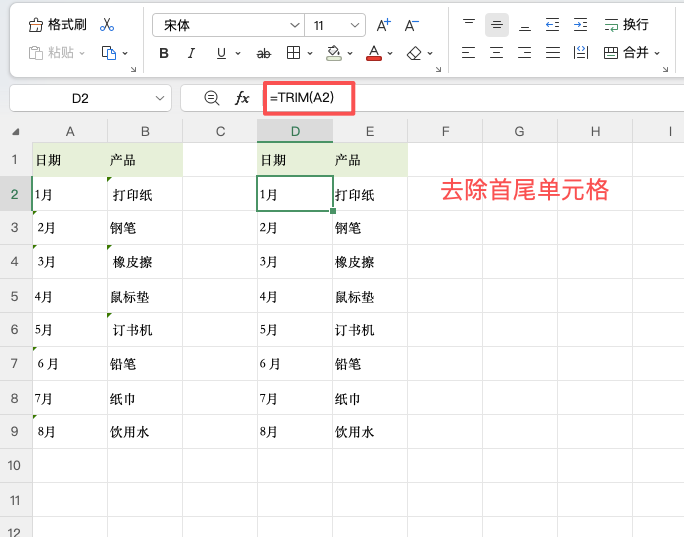The image size is (684, 537).
Task: Toggle Bold formatting
Action: pos(164,53)
